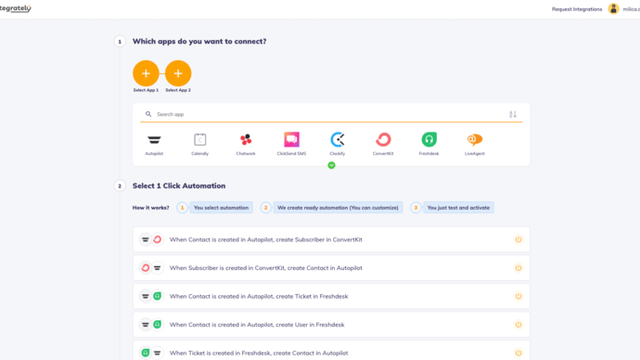The image size is (640, 360).
Task: Choose the Autopilot app icon
Action: tap(154, 140)
